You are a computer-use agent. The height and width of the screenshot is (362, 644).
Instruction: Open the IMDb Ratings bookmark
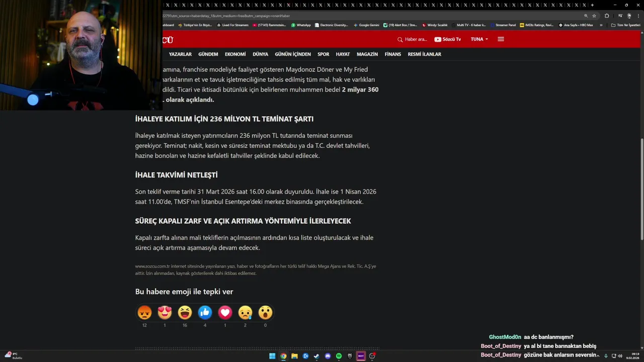[x=536, y=25]
